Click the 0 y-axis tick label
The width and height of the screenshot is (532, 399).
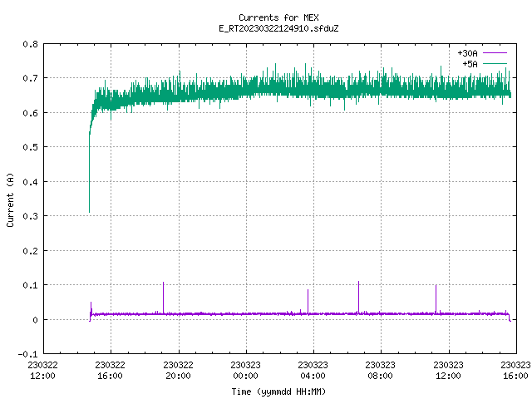pos(35,319)
